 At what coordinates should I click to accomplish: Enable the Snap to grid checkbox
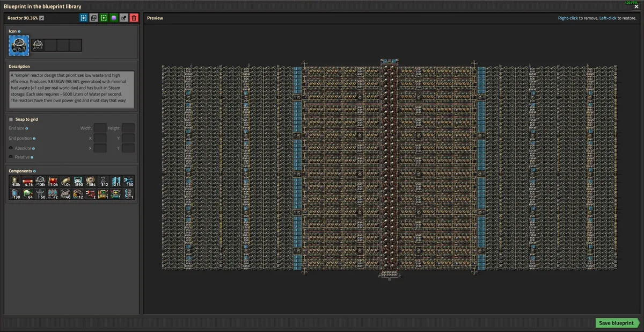[11, 119]
